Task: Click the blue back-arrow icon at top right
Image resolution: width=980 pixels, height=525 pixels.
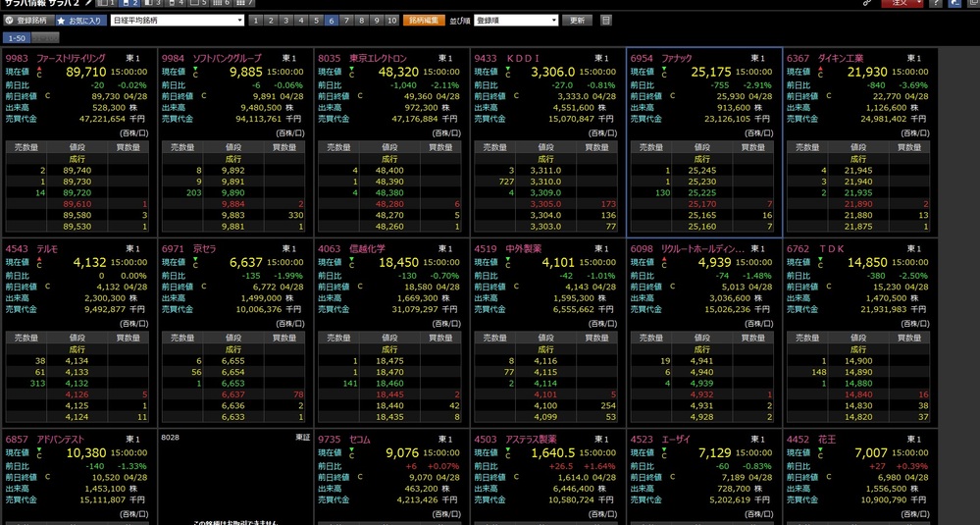Action: tap(954, 4)
